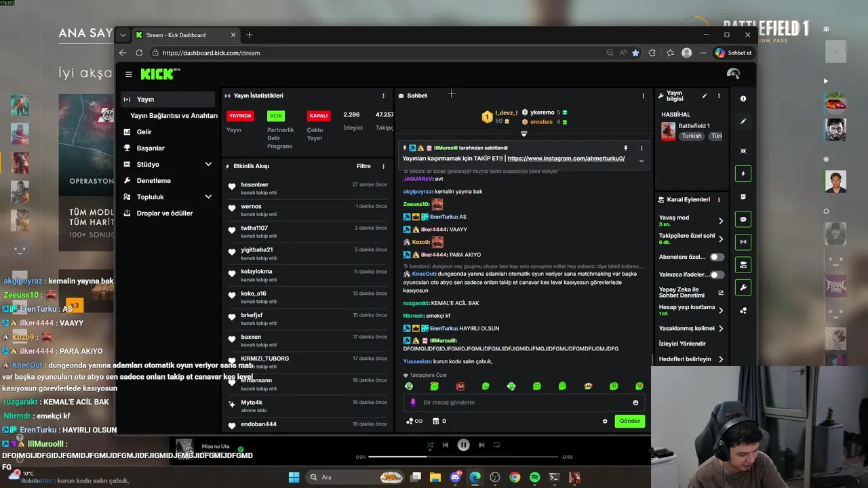Viewport: 868px width, 488px height.
Task: Open Kanal Eylemleri three-dot menu
Action: (x=719, y=200)
